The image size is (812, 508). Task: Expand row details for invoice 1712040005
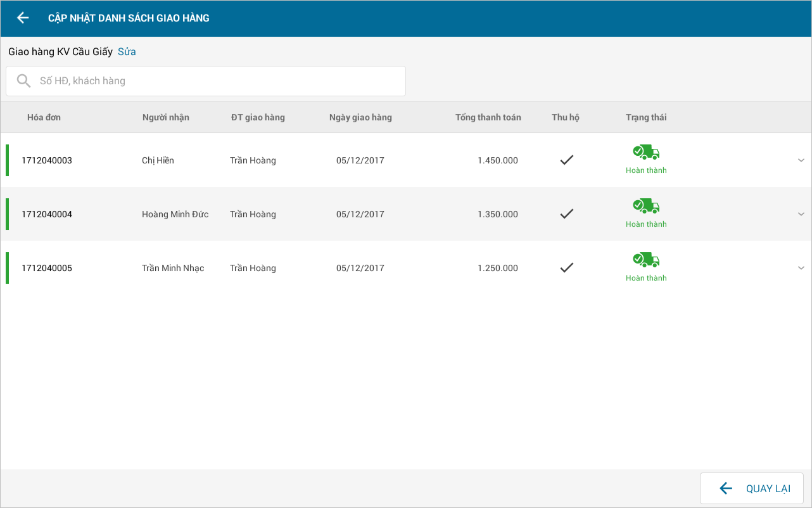tap(801, 268)
